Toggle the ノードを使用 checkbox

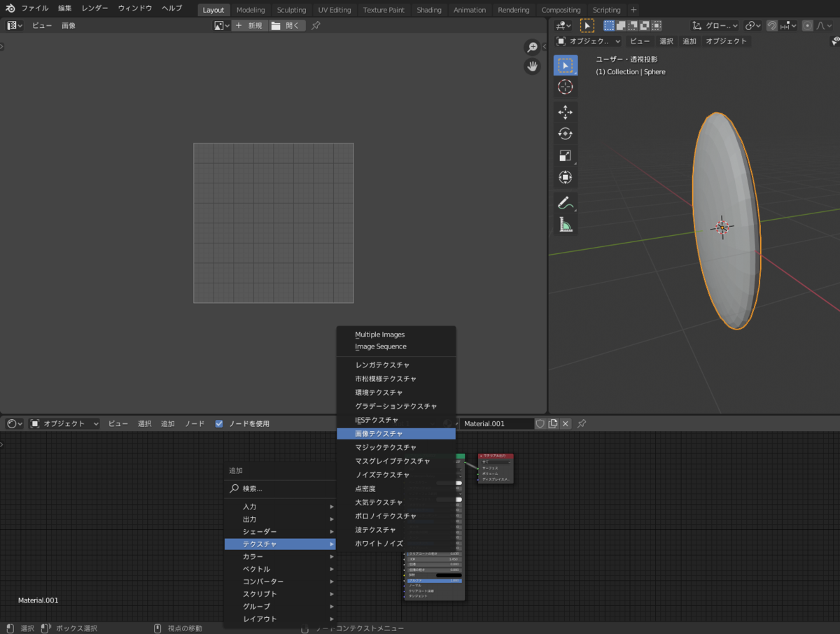(219, 423)
